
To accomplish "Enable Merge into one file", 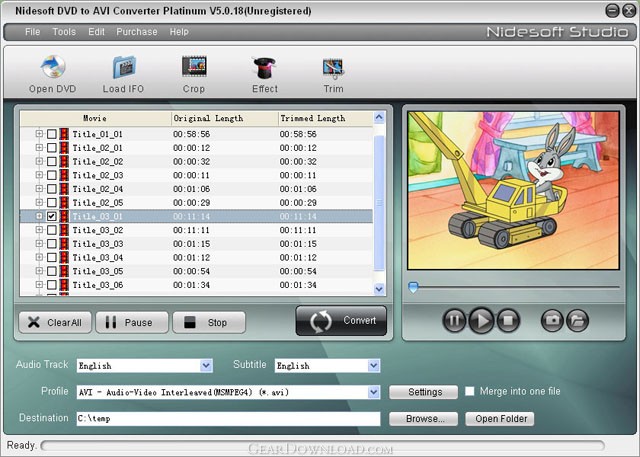I will coord(470,391).
